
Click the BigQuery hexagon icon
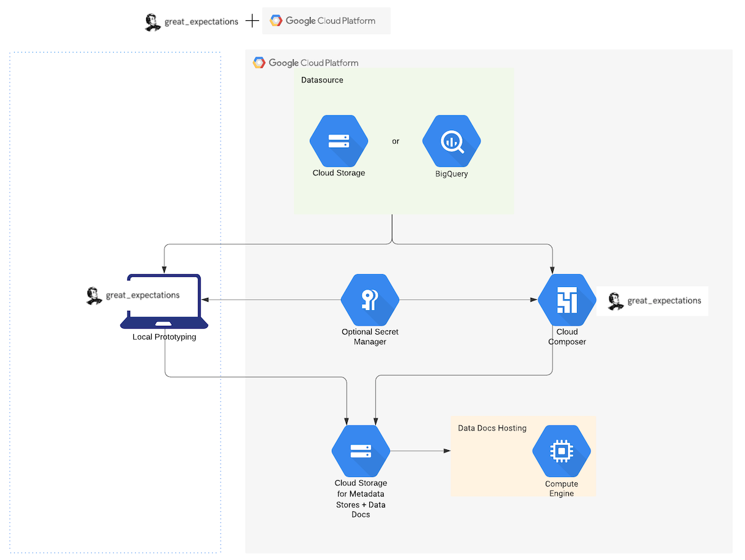coord(451,141)
